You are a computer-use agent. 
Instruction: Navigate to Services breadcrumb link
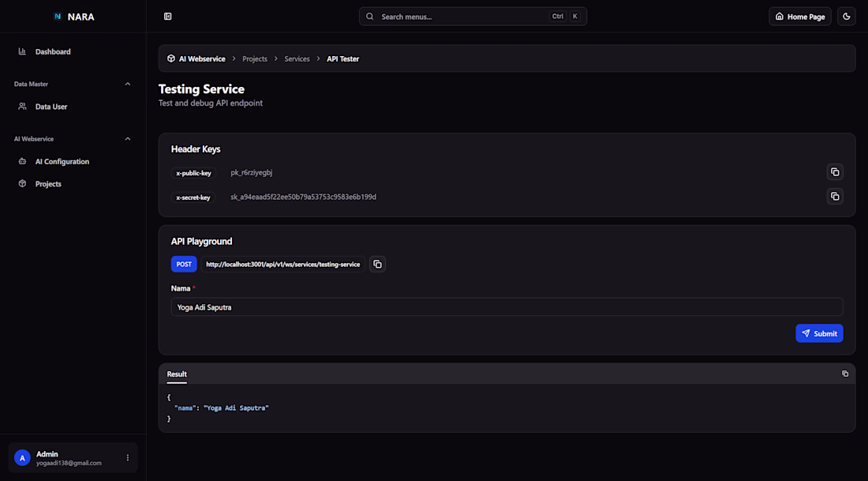tap(297, 59)
